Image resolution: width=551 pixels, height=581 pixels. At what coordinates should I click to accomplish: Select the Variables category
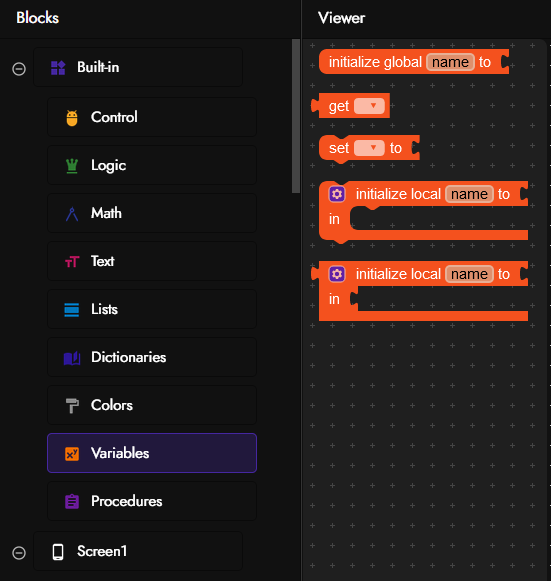pos(152,453)
